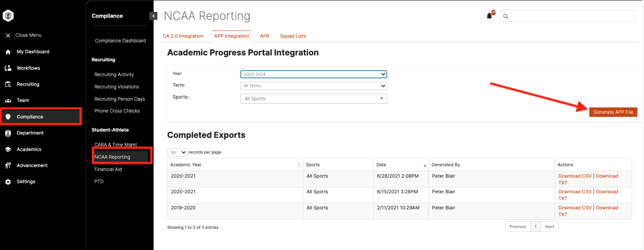The height and width of the screenshot is (250, 644).
Task: Open Academics menu item
Action: tap(29, 149)
